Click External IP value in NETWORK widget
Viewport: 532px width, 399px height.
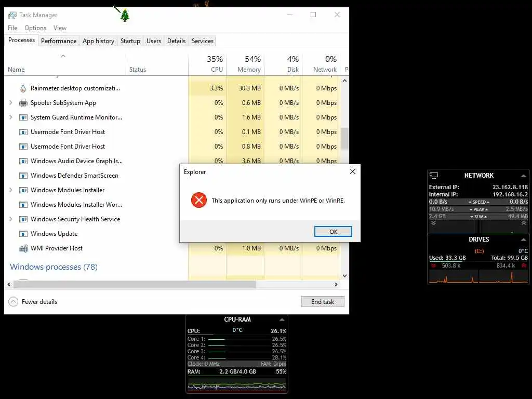point(510,187)
